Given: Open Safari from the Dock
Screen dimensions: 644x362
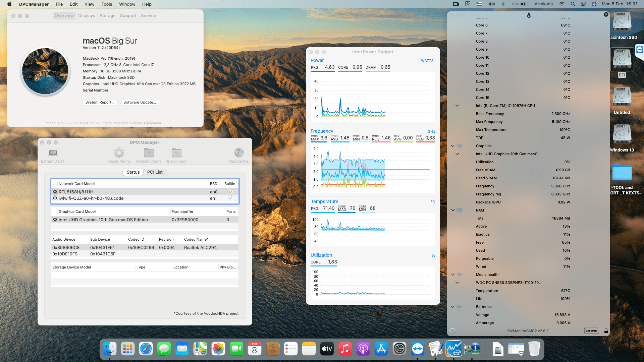Looking at the screenshot, I should [x=146, y=349].
